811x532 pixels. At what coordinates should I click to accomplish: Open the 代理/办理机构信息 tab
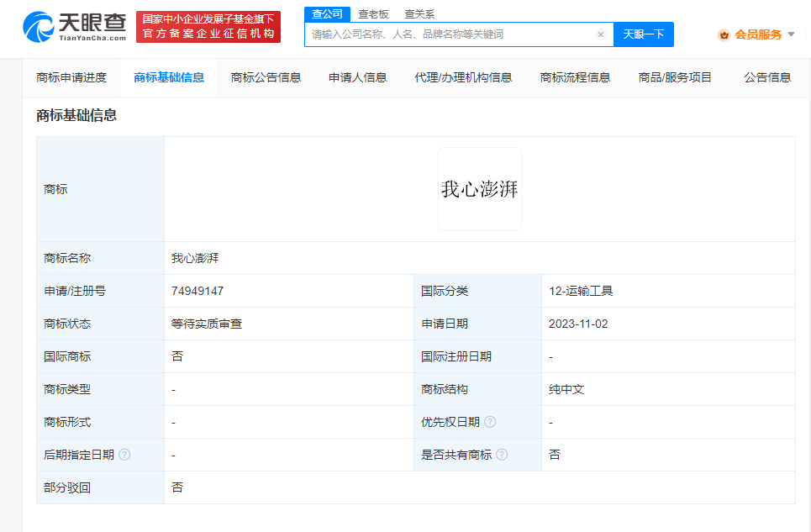click(x=463, y=77)
